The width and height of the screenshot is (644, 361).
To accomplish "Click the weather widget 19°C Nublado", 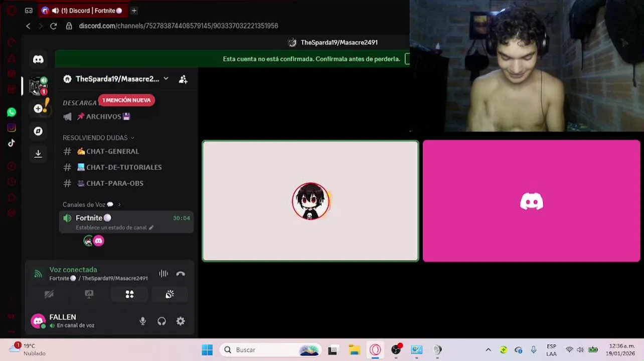I will [28, 349].
